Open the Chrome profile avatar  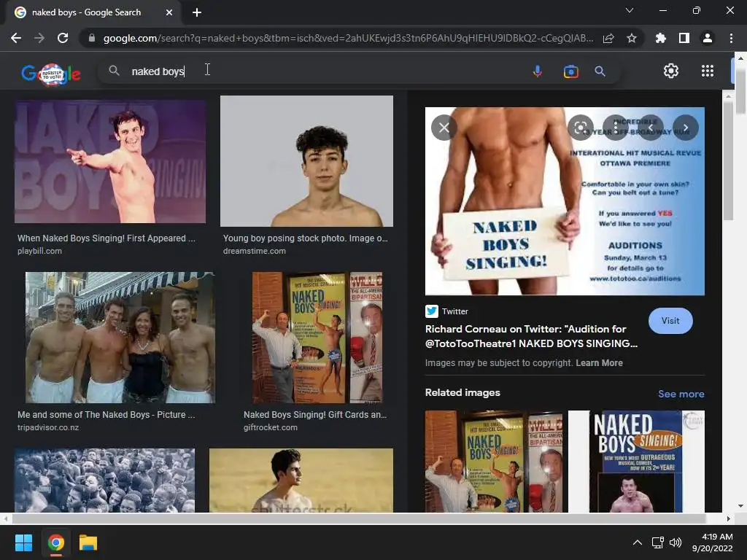coord(708,38)
